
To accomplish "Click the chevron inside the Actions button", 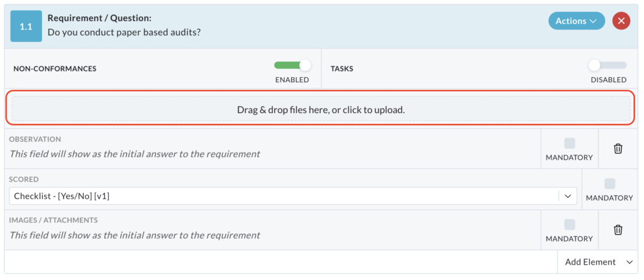I will coord(592,21).
